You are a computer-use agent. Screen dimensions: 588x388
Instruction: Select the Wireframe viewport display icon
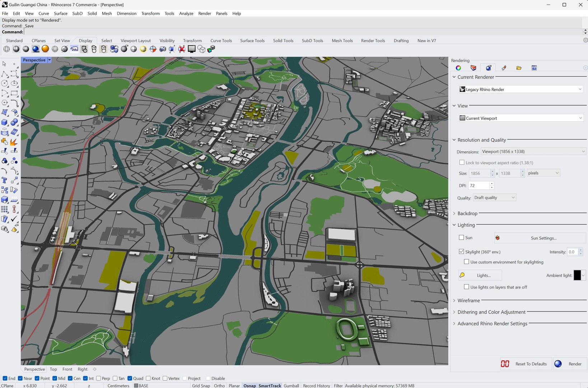[x=6, y=49]
